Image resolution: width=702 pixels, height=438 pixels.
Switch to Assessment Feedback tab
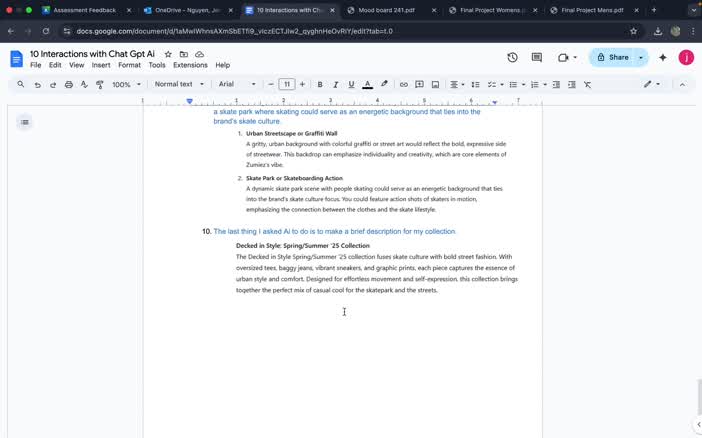(84, 10)
